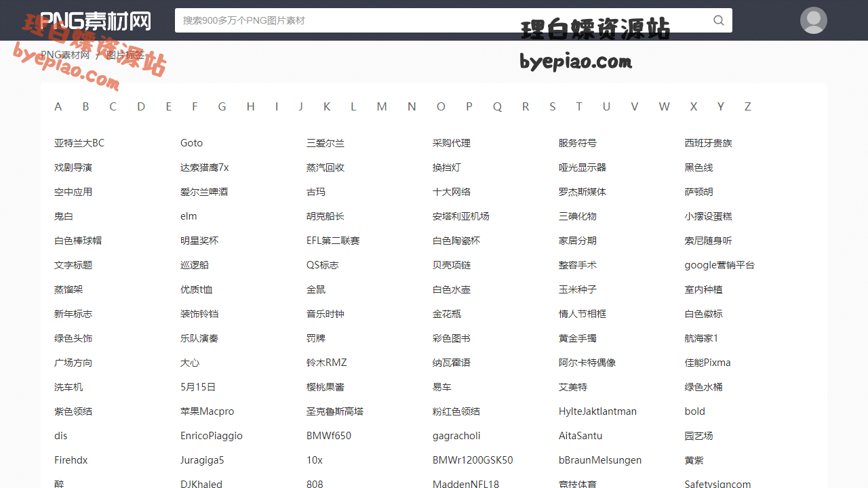Select the 音乐时钟 tag
Screen dimensions: 868x488
(325, 314)
